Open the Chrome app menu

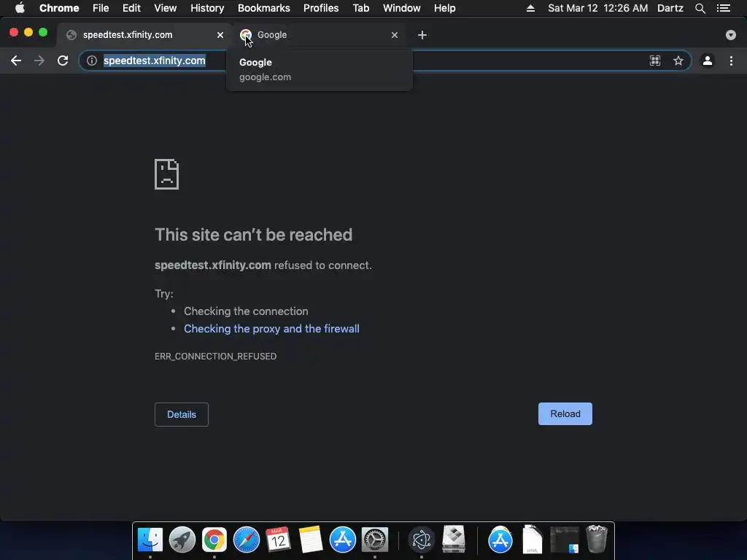pos(59,8)
